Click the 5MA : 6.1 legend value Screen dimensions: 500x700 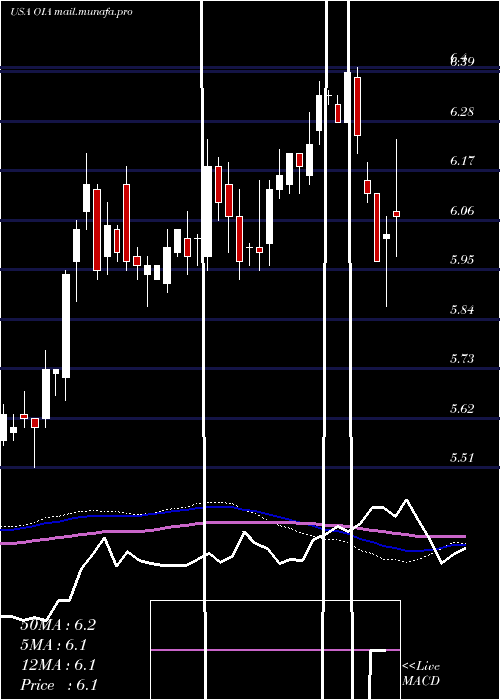pyautogui.click(x=54, y=645)
